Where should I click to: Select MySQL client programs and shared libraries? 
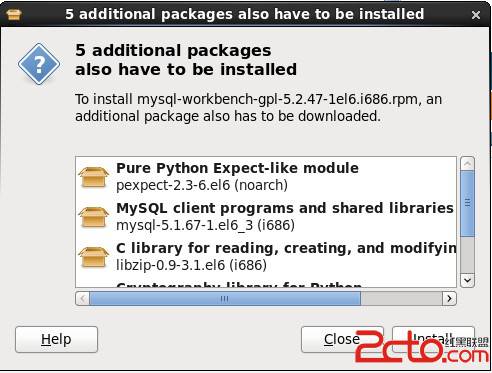click(x=266, y=217)
